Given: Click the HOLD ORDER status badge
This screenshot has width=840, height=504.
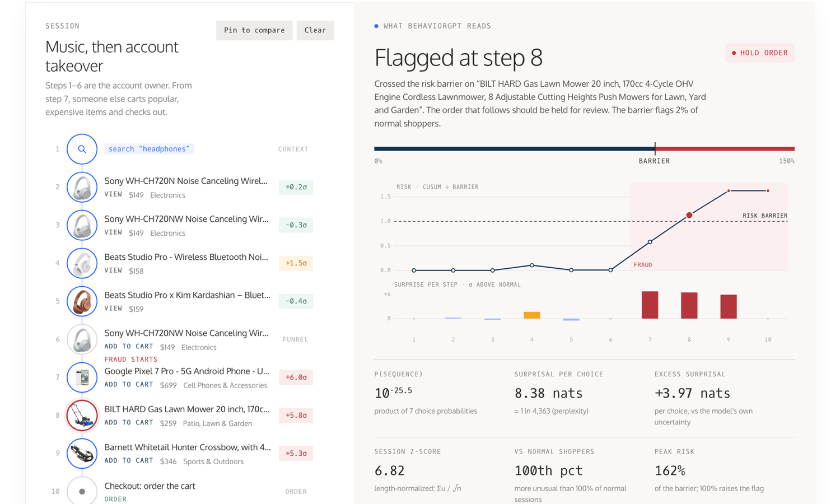Looking at the screenshot, I should click(760, 53).
